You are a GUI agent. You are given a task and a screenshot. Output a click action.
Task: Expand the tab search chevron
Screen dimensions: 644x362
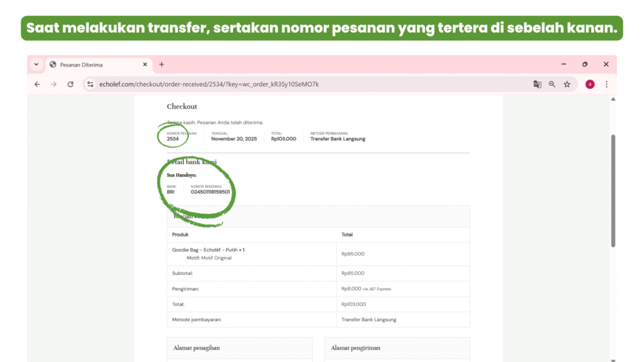click(x=36, y=65)
